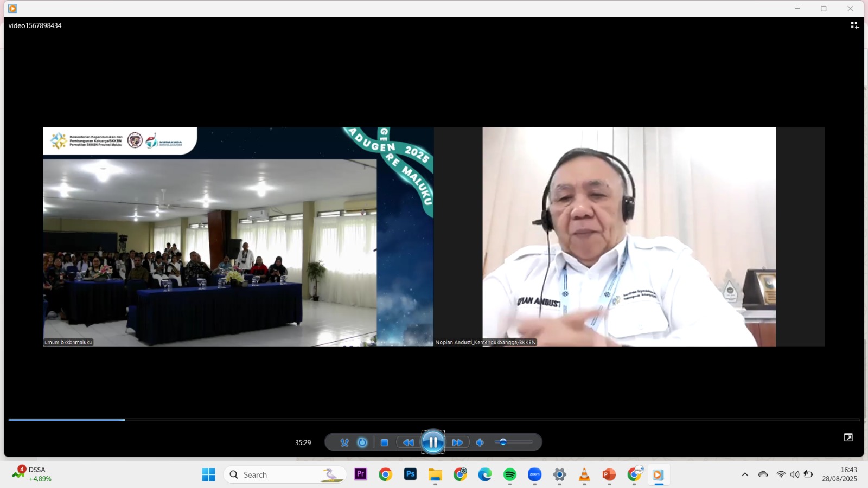Click the rewind previous button
The height and width of the screenshot is (488, 868).
pyautogui.click(x=408, y=442)
